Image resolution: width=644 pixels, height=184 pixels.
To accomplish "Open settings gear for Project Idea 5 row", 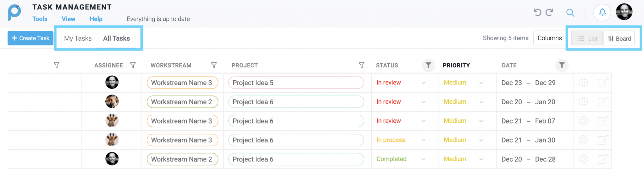I will 583,83.
